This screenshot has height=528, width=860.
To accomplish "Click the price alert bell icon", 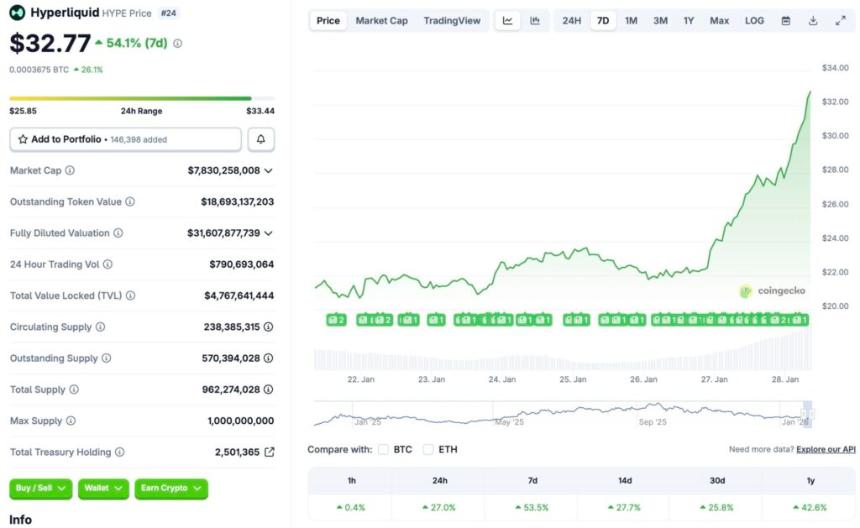I will click(261, 140).
